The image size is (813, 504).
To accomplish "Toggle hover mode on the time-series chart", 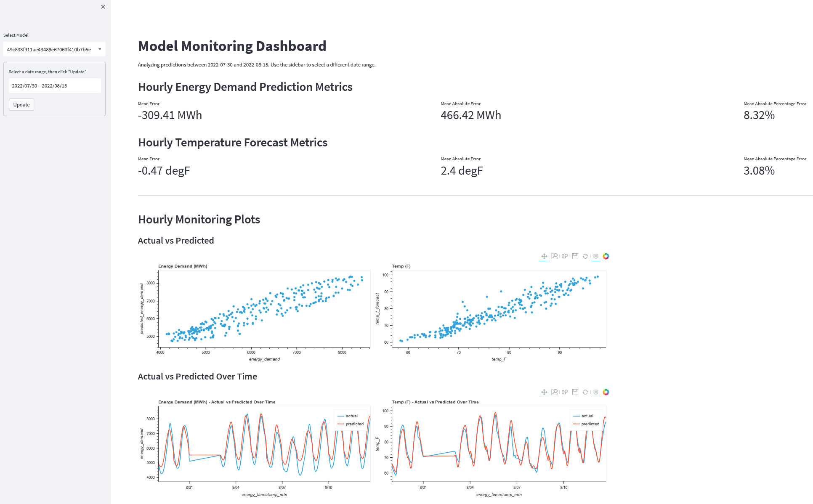I will click(x=596, y=392).
